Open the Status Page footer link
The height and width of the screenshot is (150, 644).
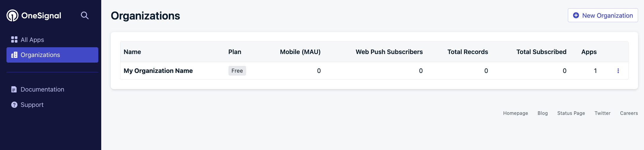(x=571, y=113)
